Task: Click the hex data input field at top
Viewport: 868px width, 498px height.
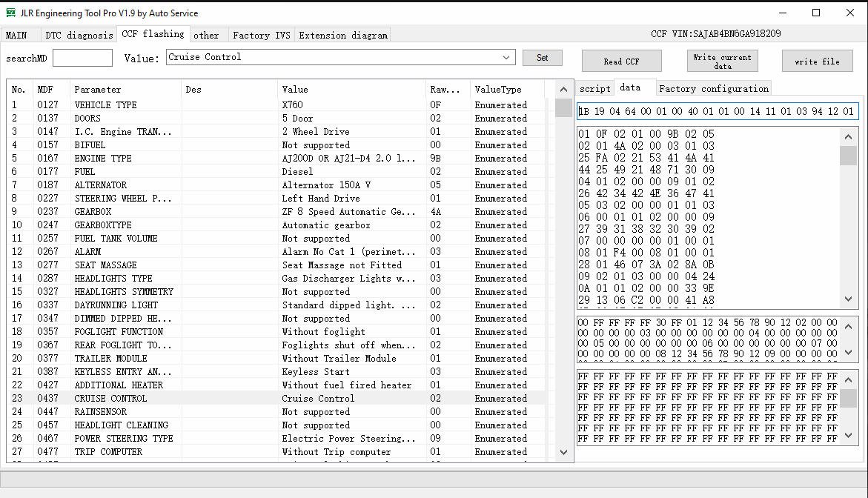Action: point(718,111)
